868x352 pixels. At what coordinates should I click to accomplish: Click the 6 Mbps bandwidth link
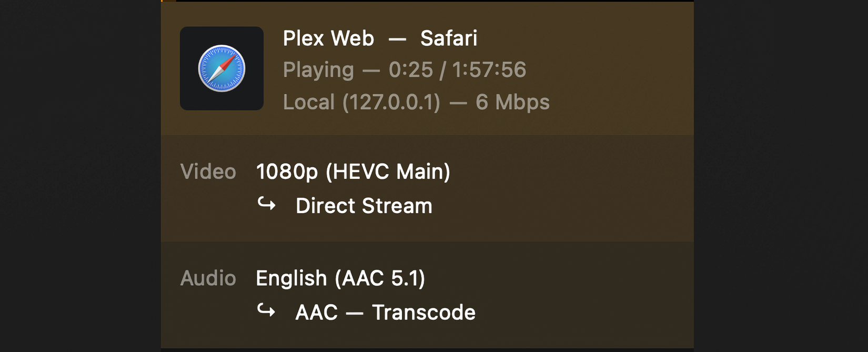pos(513,102)
